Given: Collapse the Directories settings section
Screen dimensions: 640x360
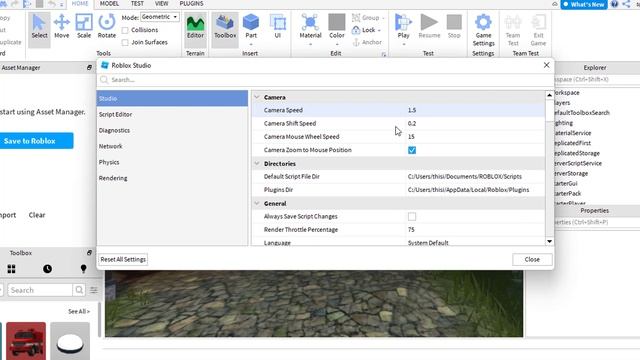Looking at the screenshot, I should click(257, 163).
